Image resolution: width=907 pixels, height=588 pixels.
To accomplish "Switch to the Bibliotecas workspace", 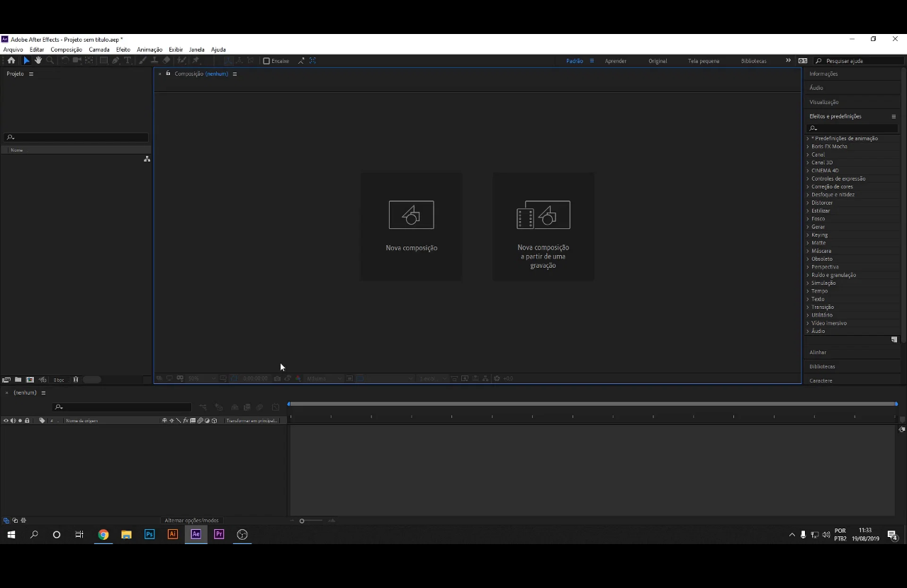I will click(x=754, y=61).
